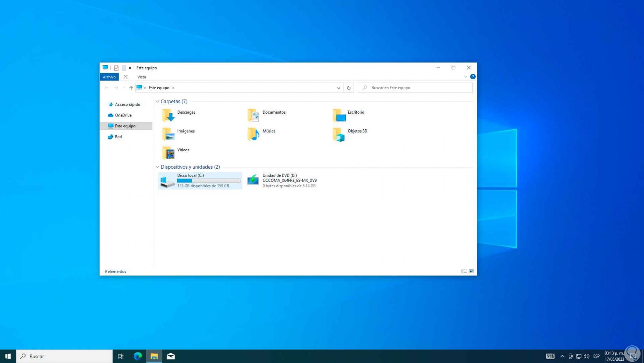Click the Properties icon in title bar

click(116, 68)
